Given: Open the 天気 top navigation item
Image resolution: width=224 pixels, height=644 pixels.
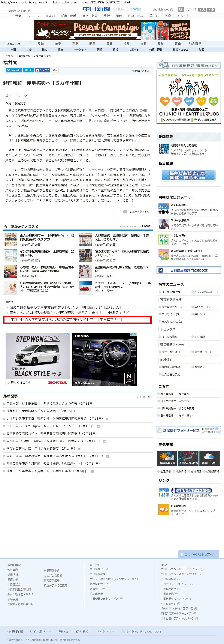Looking at the screenshot, I should [x=18, y=16].
